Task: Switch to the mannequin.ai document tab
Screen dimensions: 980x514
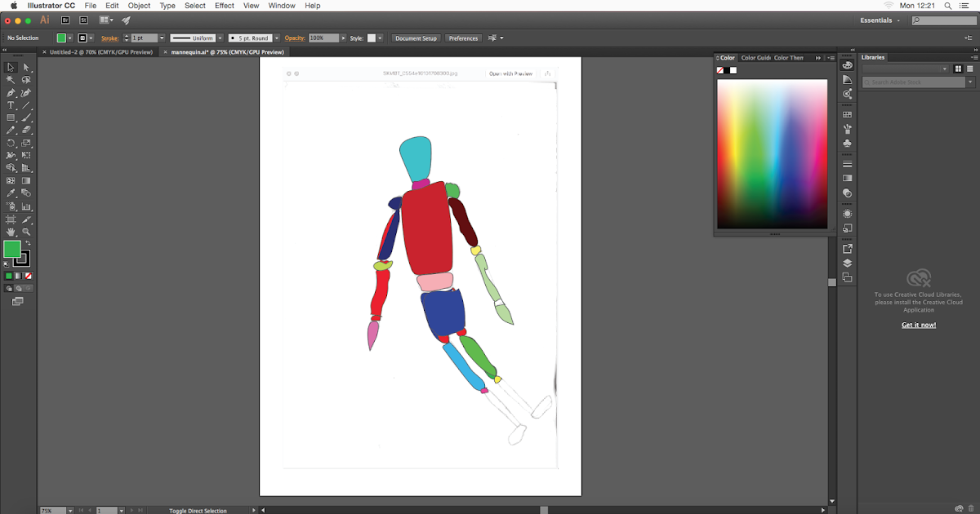Action: tap(223, 51)
